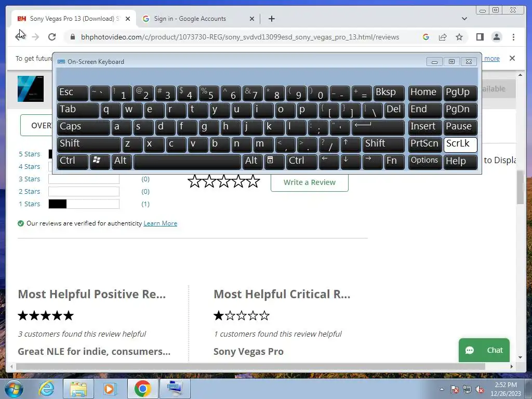Image resolution: width=532 pixels, height=399 pixels.
Task: Click the PrtScn key on keyboard
Action: tap(425, 144)
